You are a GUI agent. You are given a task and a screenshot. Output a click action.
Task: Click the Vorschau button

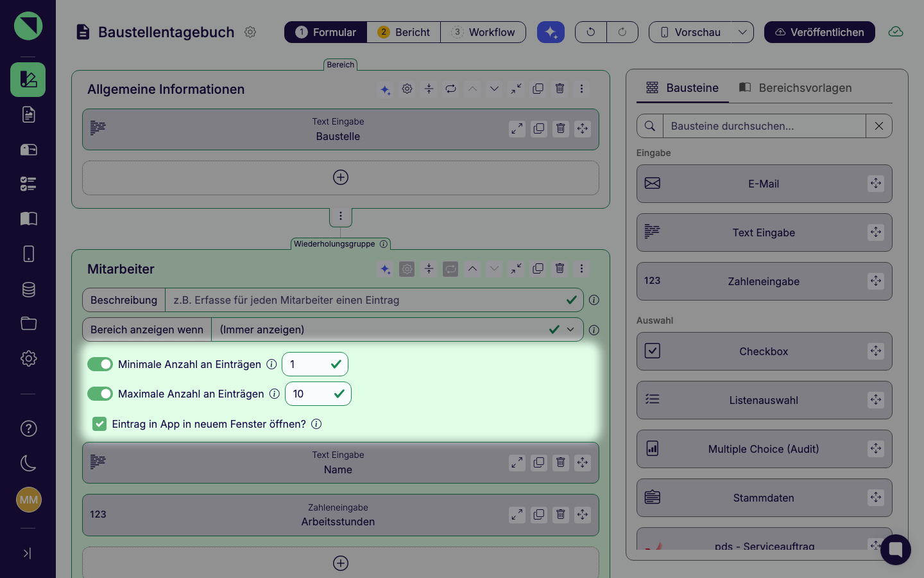click(x=690, y=32)
